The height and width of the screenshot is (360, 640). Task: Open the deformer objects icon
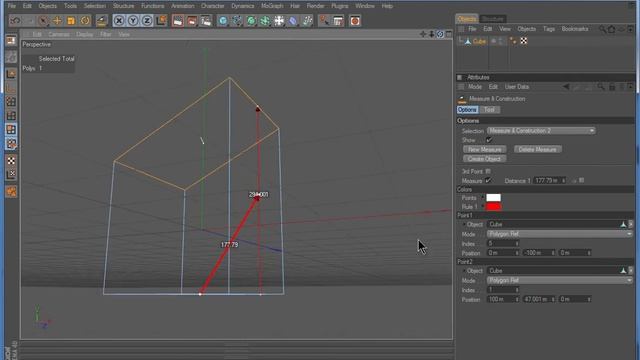tap(293, 20)
